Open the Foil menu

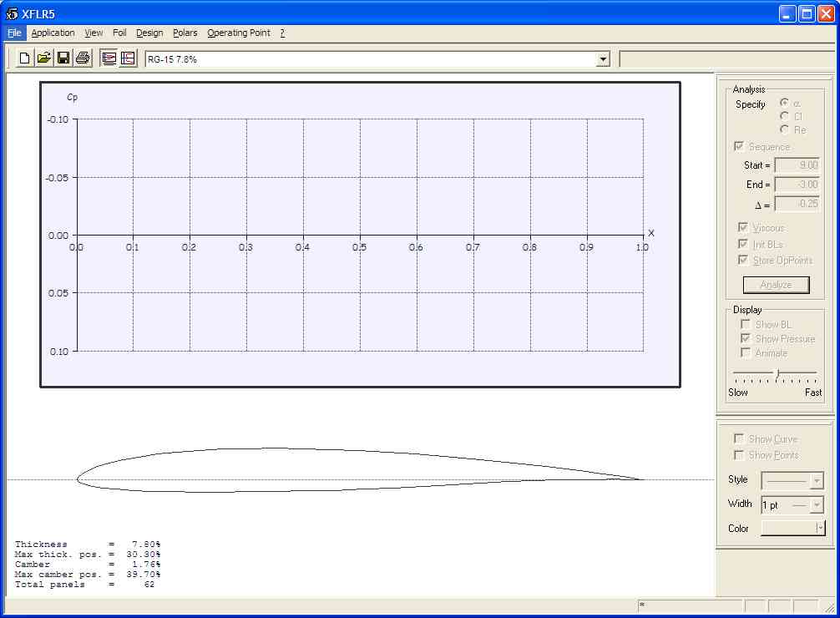click(119, 33)
